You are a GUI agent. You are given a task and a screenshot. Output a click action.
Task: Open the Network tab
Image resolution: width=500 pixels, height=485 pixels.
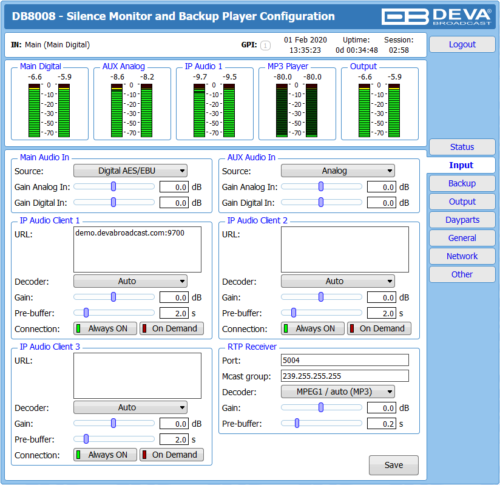pos(462,256)
